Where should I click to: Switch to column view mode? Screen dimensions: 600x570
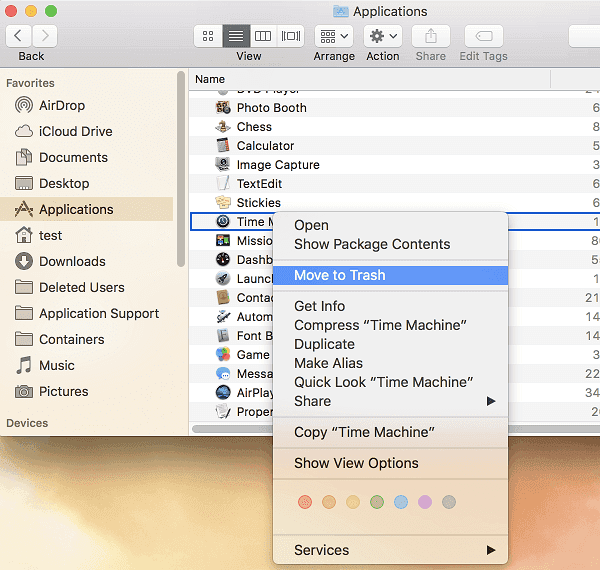(x=263, y=36)
